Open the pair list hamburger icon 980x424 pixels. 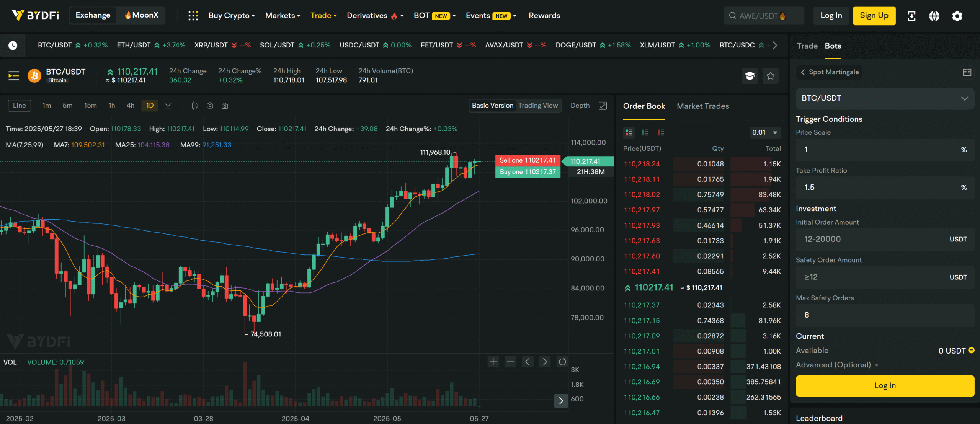[14, 76]
